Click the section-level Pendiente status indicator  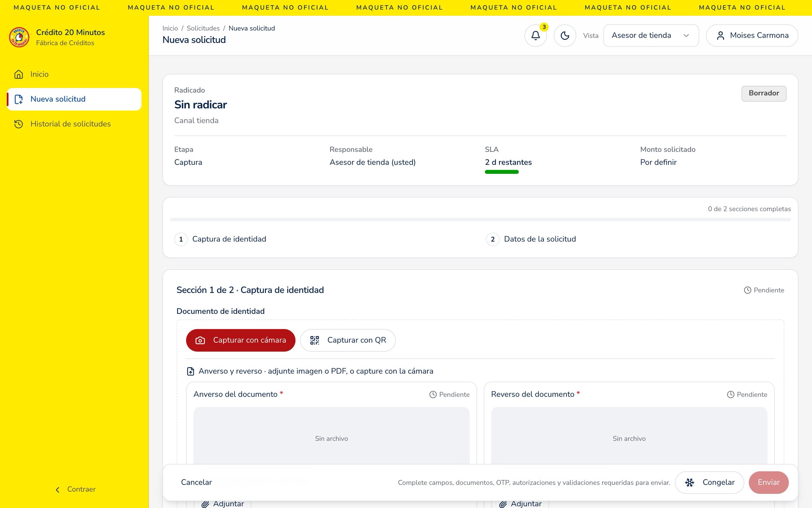(x=764, y=290)
